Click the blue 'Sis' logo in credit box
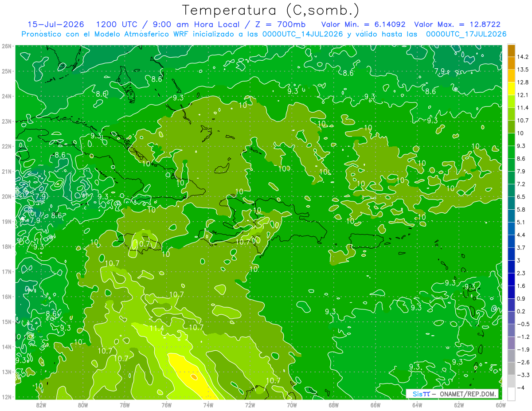This screenshot has height=411, width=532. click(418, 394)
